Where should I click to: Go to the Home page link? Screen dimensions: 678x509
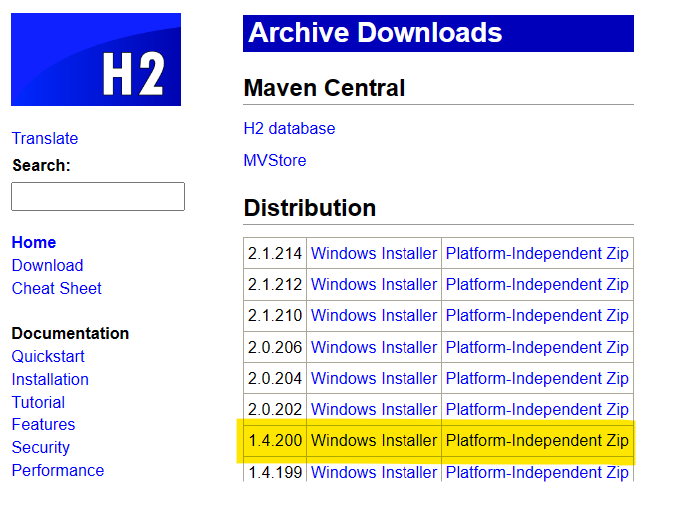click(x=34, y=242)
